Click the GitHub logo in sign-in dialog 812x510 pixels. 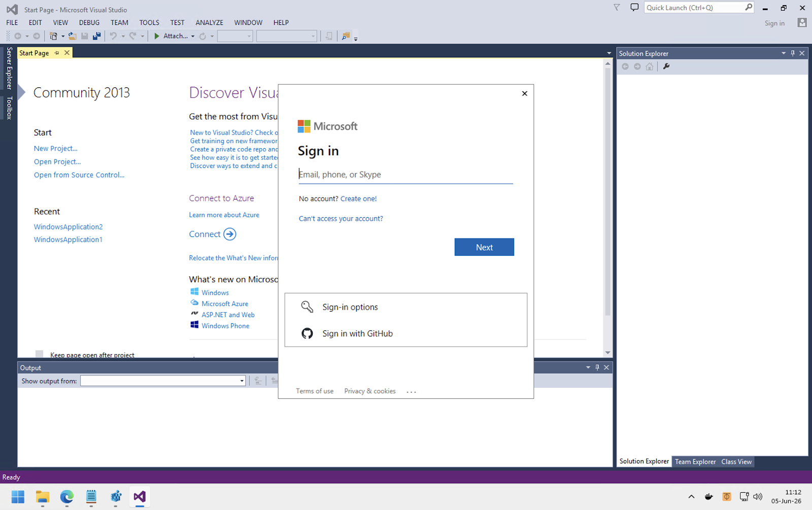(307, 333)
